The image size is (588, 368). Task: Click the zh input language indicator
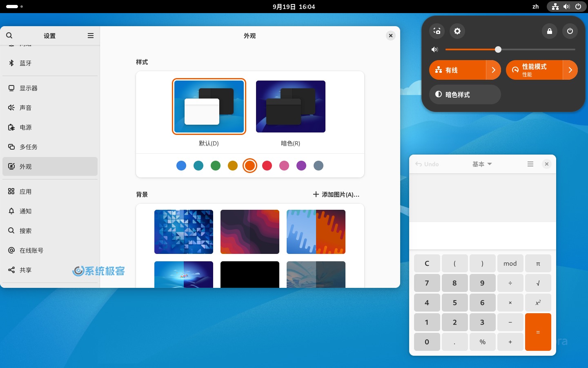coord(536,7)
